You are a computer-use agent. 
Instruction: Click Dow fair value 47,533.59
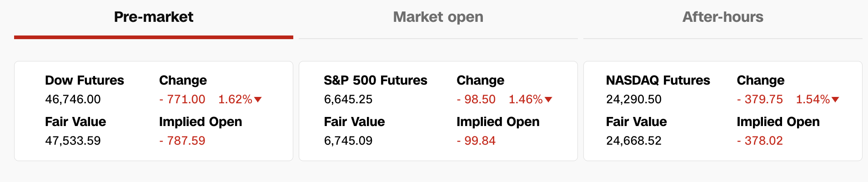pyautogui.click(x=73, y=141)
